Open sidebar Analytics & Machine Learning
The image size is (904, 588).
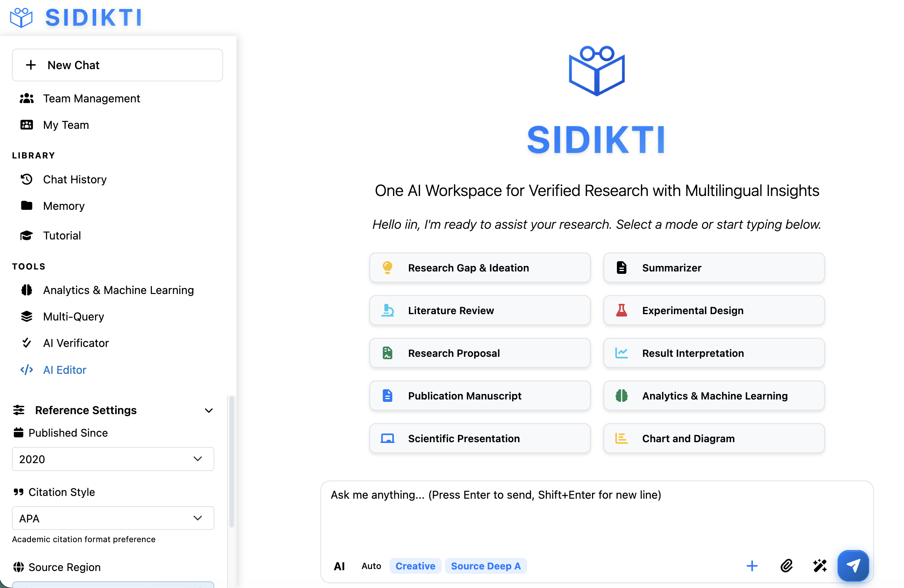point(119,290)
